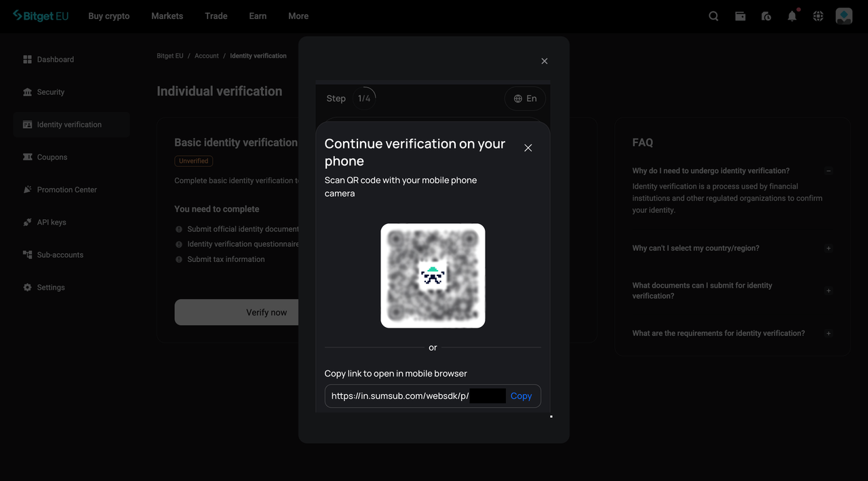Click the Submit tax information item

(x=226, y=259)
